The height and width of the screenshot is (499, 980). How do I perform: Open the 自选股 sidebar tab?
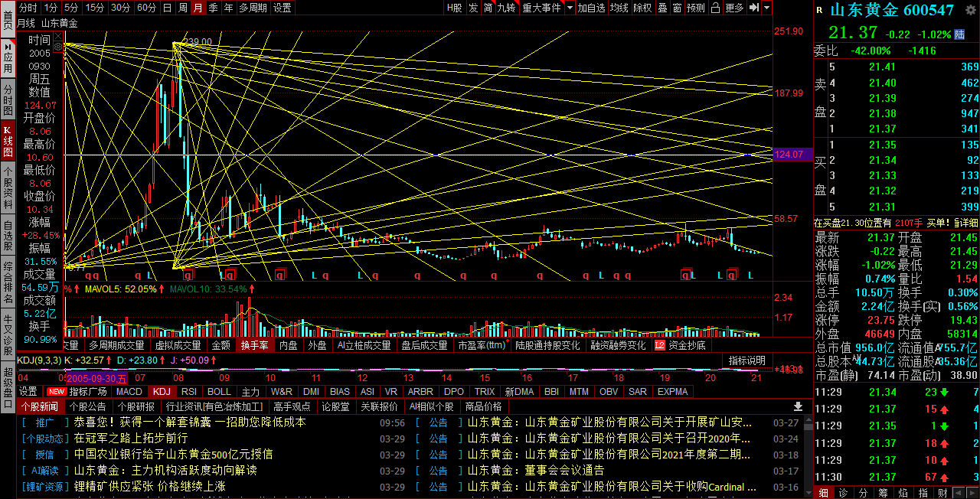coord(8,236)
